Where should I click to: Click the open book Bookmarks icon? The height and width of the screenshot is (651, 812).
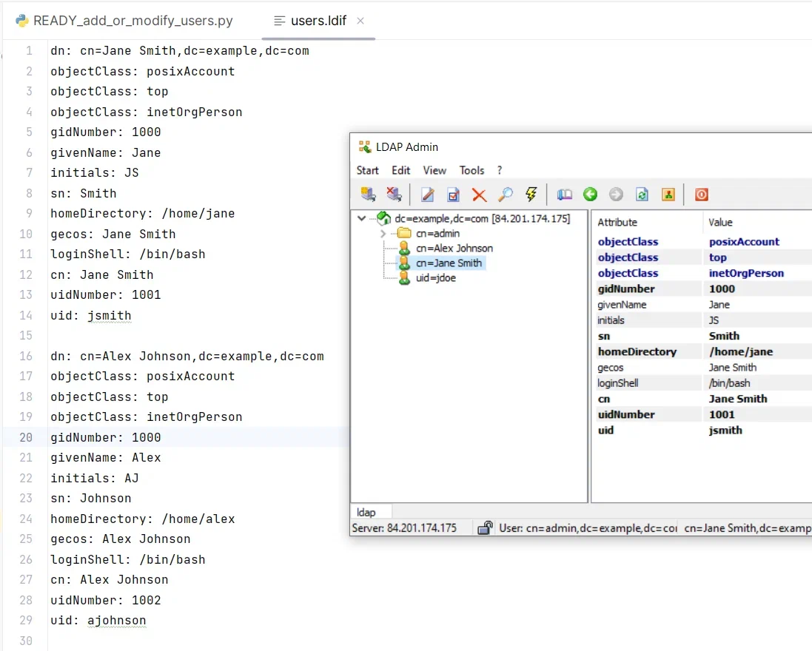coord(565,195)
